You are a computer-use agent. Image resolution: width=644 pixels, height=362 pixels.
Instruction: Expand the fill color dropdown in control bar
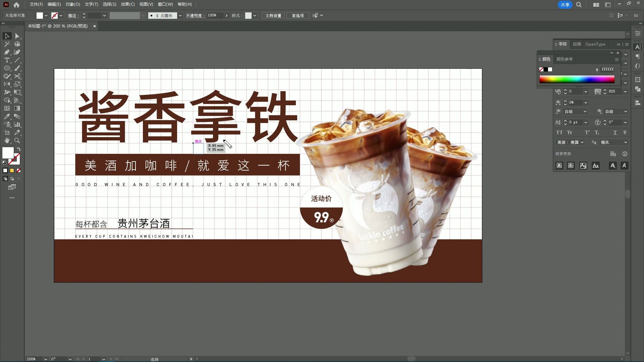point(46,15)
